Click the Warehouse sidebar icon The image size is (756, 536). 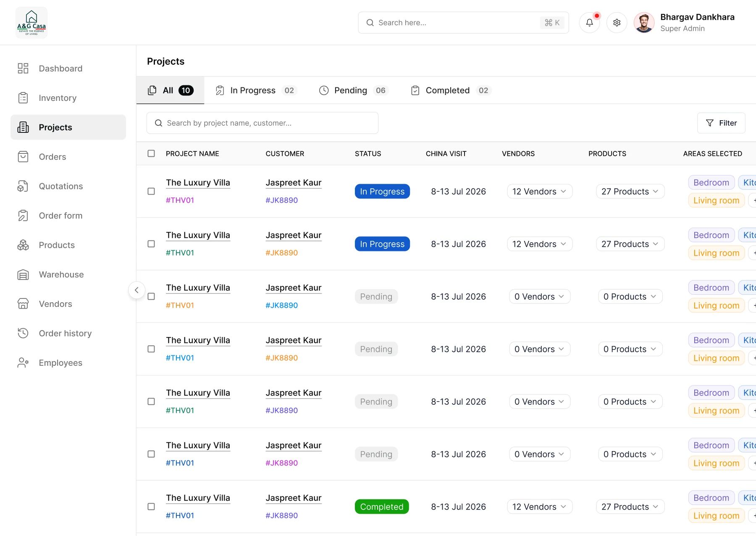(23, 275)
